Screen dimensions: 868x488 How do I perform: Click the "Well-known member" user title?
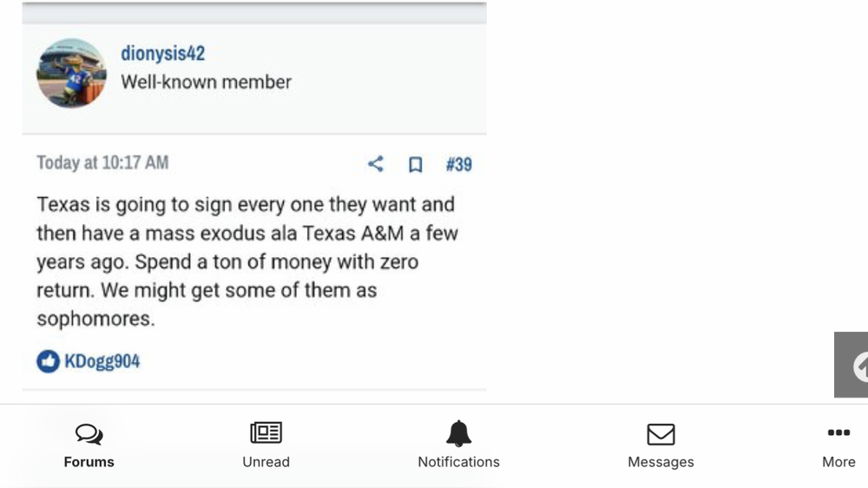pos(206,82)
